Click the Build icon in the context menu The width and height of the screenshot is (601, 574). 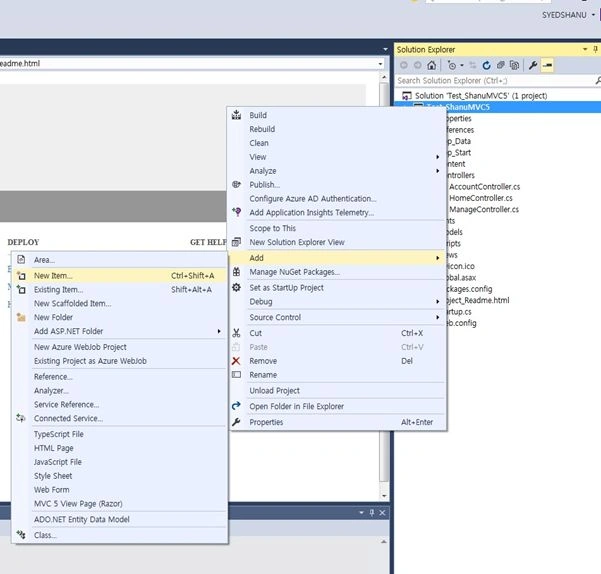coord(236,115)
